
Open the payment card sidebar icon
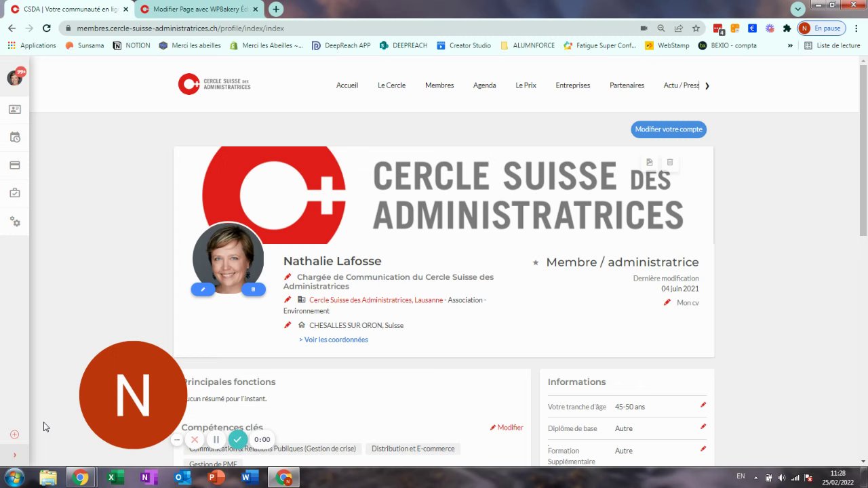[x=14, y=165]
